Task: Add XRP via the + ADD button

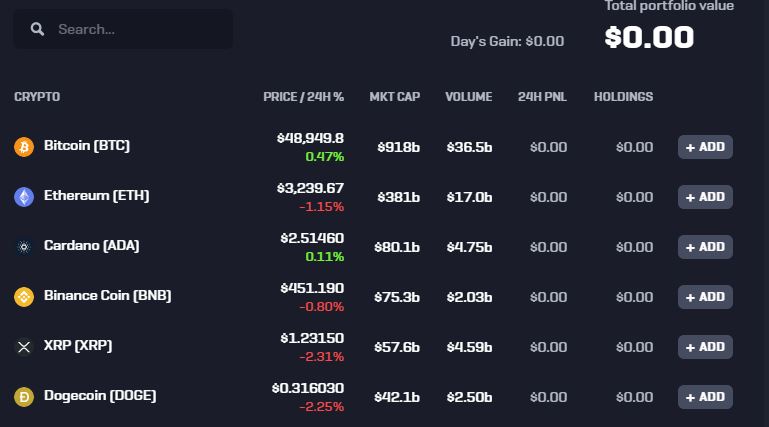Action: [x=705, y=347]
